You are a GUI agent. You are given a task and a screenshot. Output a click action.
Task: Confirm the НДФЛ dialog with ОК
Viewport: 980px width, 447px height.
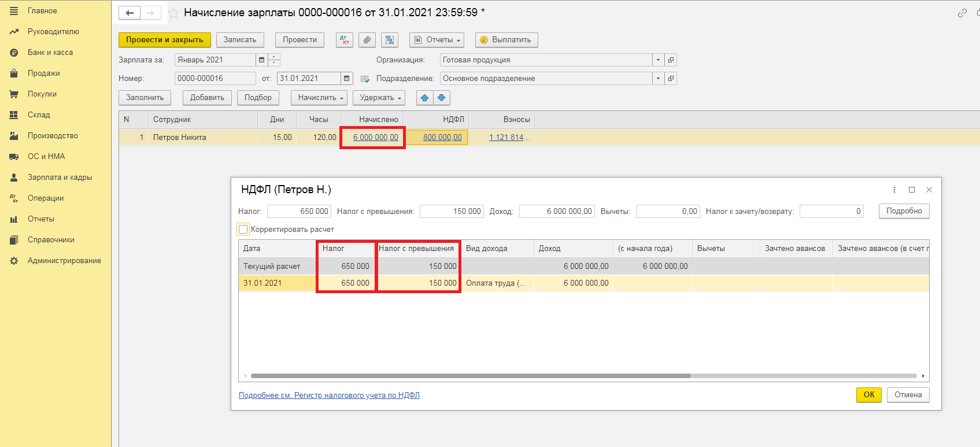869,395
